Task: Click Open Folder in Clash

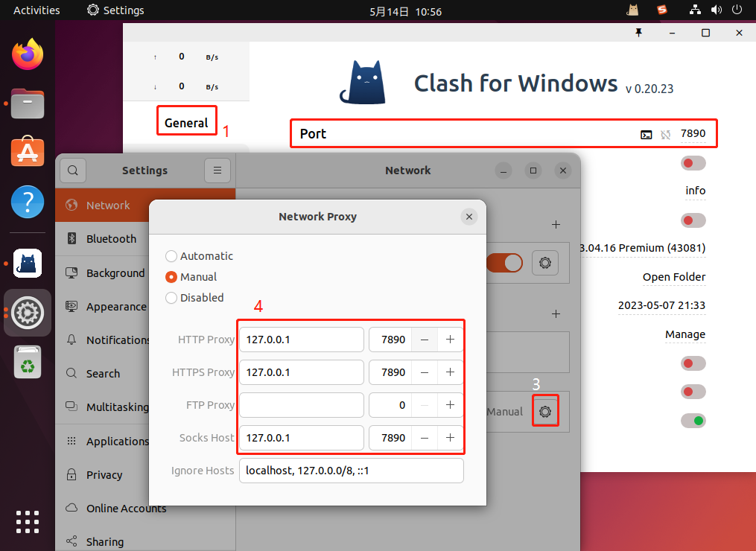Action: click(x=674, y=277)
